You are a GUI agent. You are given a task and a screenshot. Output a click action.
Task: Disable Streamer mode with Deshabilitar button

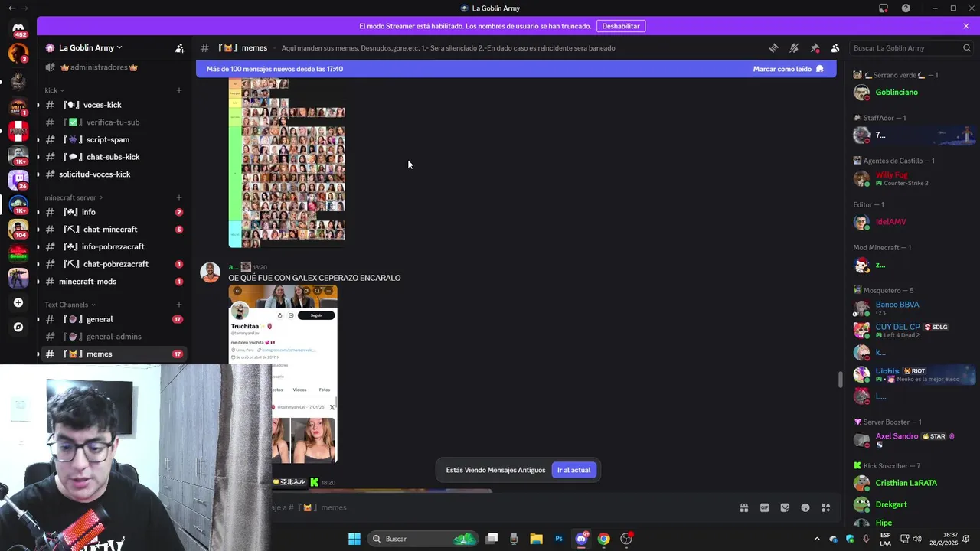(620, 26)
